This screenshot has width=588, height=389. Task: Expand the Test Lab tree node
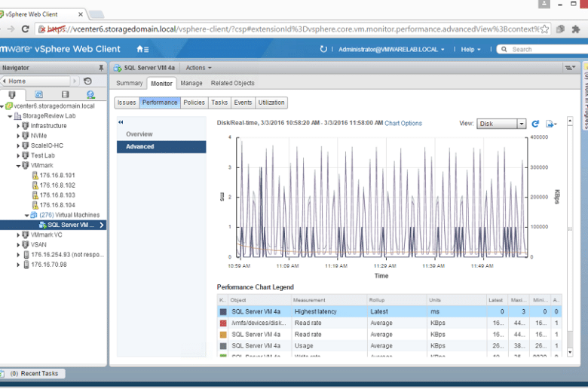(18, 155)
